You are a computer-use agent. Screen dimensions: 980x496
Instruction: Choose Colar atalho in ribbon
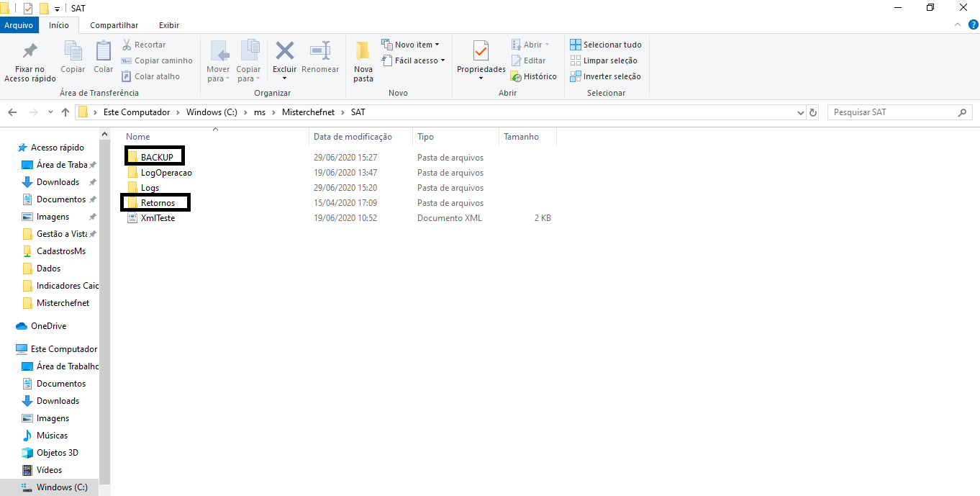(150, 76)
